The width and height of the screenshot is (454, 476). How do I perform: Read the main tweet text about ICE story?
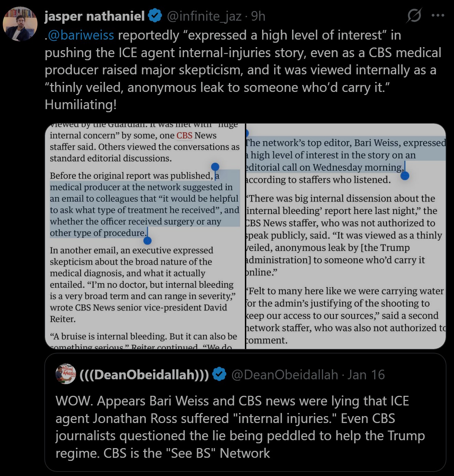(x=241, y=70)
